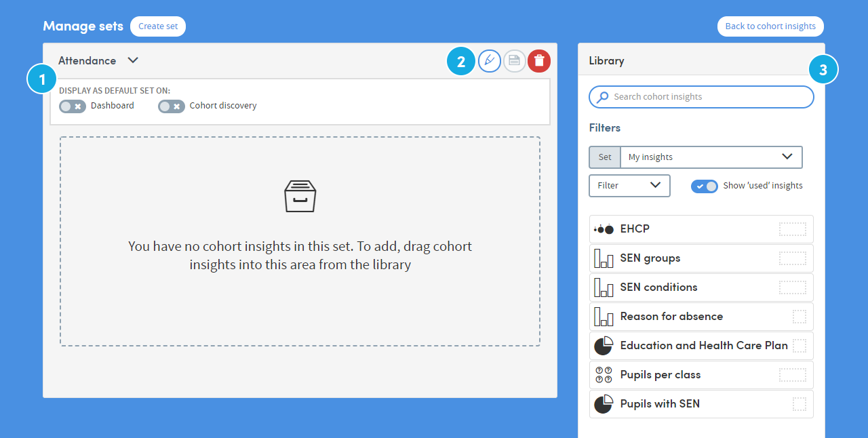The width and height of the screenshot is (868, 438).
Task: Turn off Show 'used' insights toggle
Action: click(x=705, y=186)
